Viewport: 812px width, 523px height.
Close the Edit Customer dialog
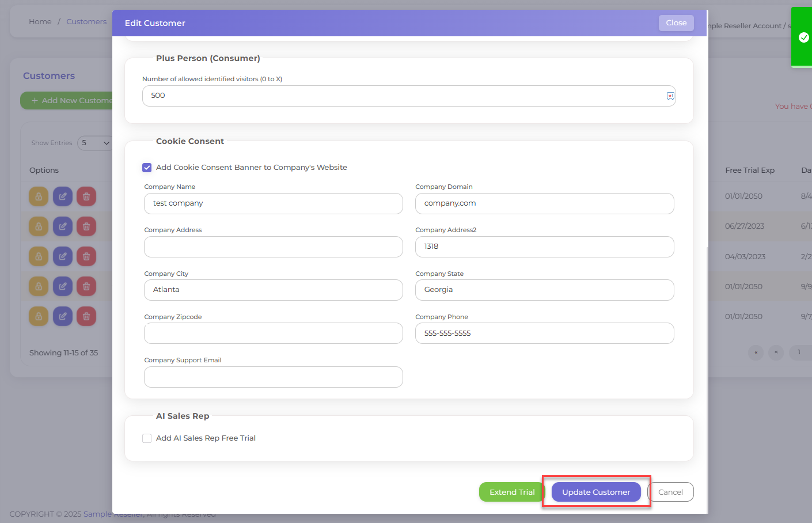(676, 23)
